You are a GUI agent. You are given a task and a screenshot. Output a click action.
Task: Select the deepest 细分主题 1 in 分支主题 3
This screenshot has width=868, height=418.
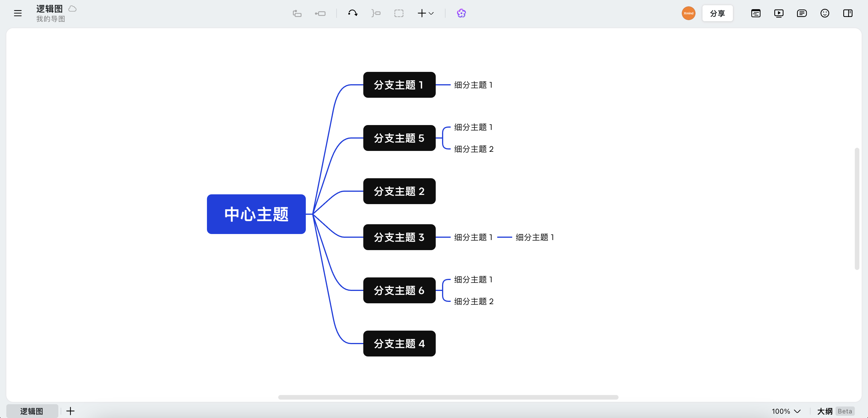(x=535, y=237)
